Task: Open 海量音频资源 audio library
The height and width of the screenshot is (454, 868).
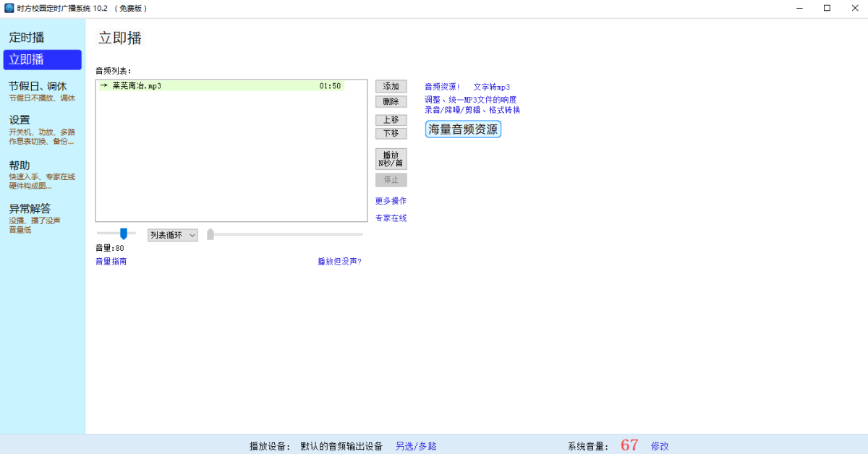Action: [x=462, y=129]
